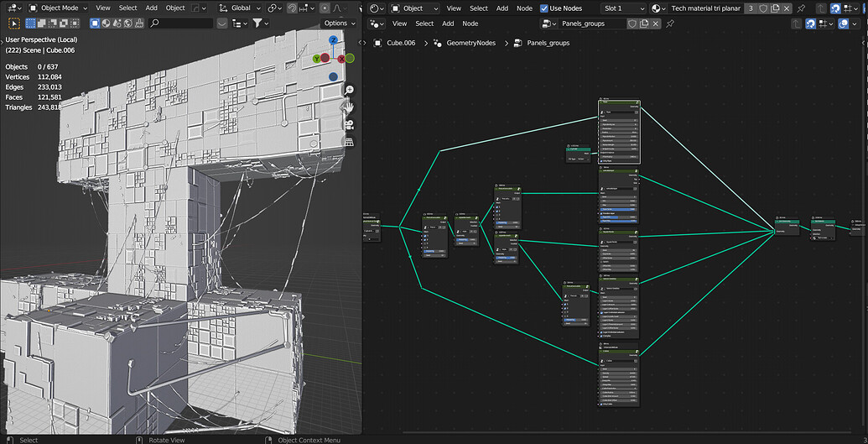The image size is (868, 444).
Task: Open geometry nodes snap options dropdown
Action: [826, 24]
